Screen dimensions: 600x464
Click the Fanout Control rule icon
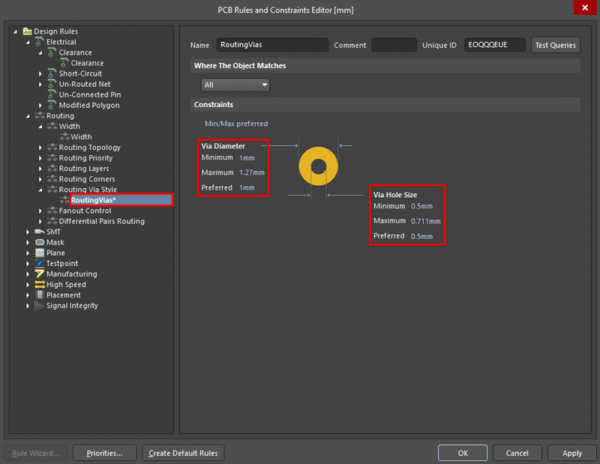[52, 210]
